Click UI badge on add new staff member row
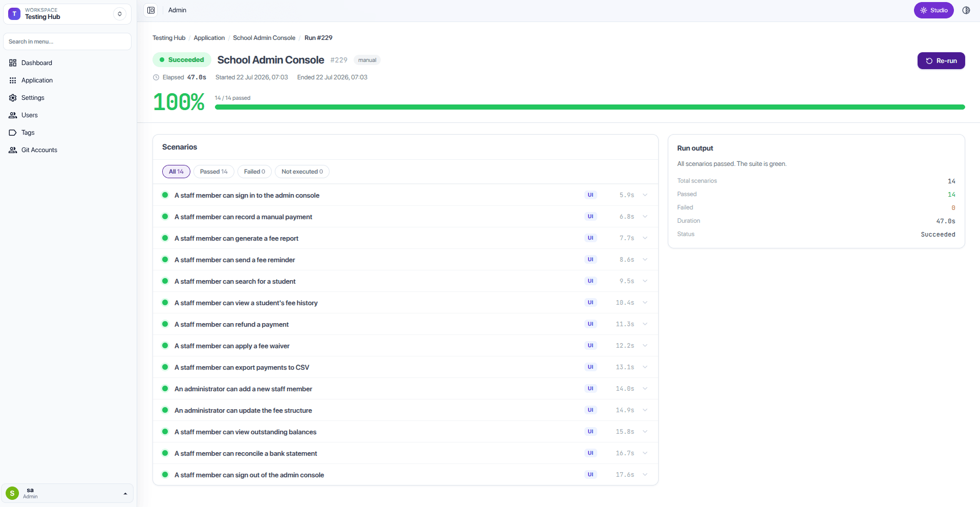This screenshot has height=507, width=980. (591, 389)
